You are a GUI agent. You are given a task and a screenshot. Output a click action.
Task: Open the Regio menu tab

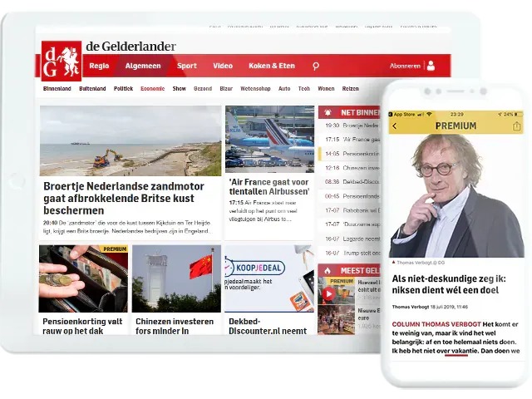click(x=99, y=66)
